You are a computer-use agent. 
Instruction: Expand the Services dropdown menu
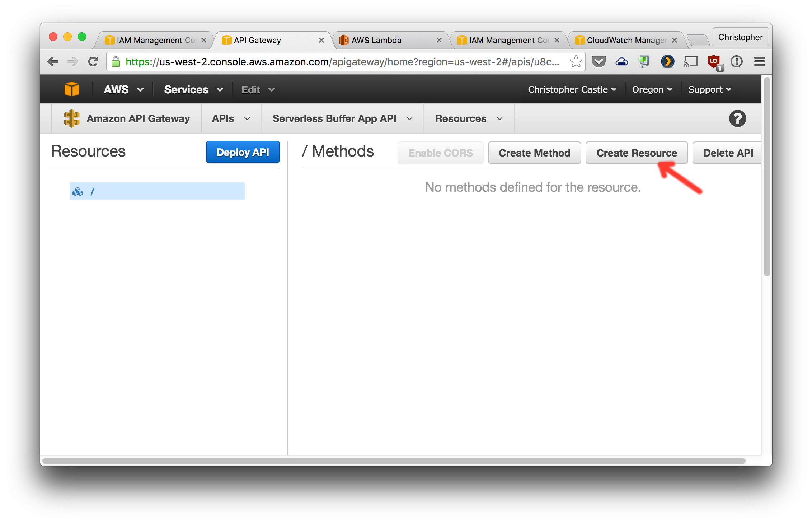(193, 89)
